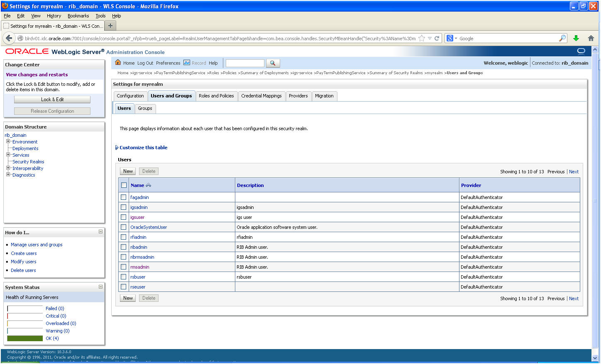This screenshot has width=601, height=364.
Task: Bookmark page with the star icon
Action: (x=422, y=38)
